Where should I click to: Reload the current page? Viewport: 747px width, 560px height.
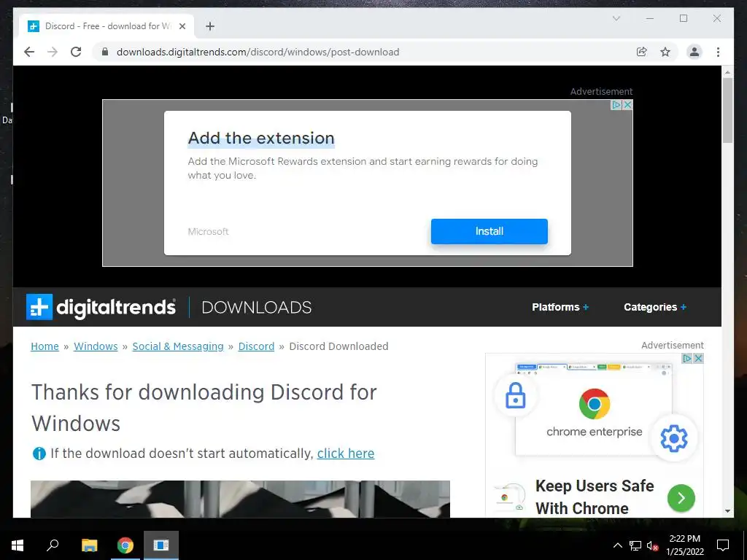pos(76,52)
